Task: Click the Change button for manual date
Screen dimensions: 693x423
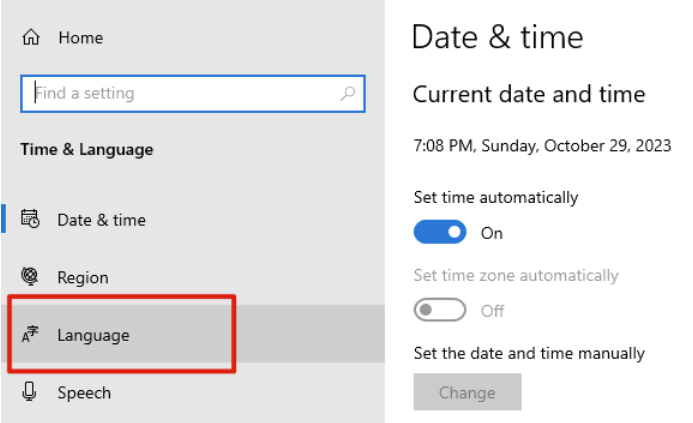Action: click(x=467, y=392)
